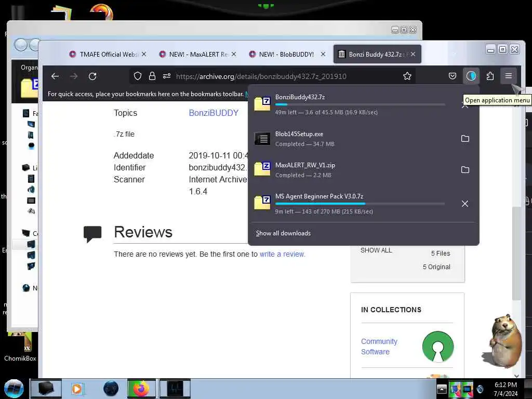Screen dimensions: 532x399
Task: Cancel the MS Agent Beginner Pack download
Action: (465, 204)
